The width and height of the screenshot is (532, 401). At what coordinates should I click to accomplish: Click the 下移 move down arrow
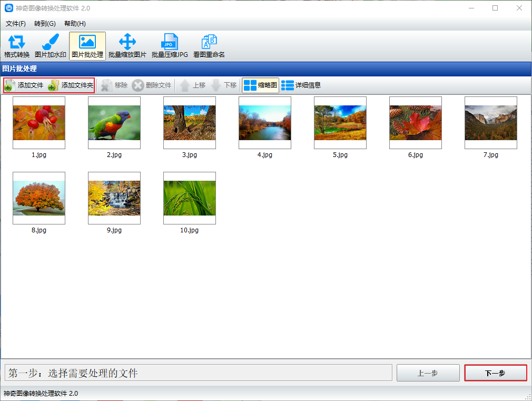pos(223,85)
